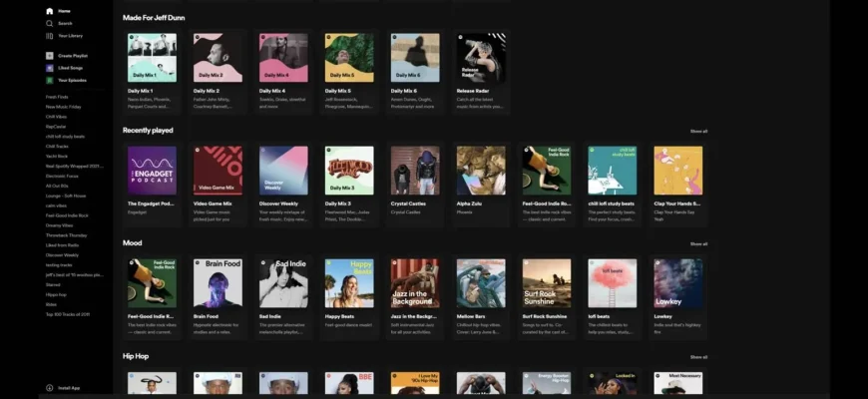Screen dimensions: 868x399
Task: Select Yacht Rock playlist in sidebar
Action: click(x=57, y=157)
